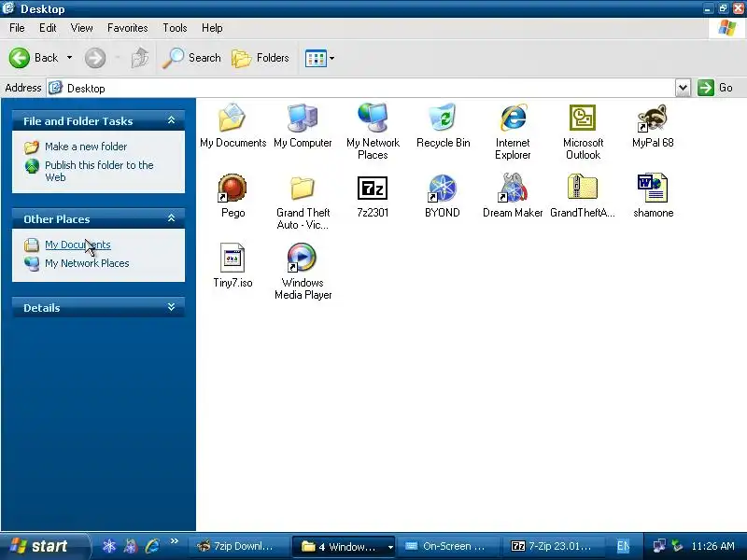Expand the Details panel

(x=172, y=307)
